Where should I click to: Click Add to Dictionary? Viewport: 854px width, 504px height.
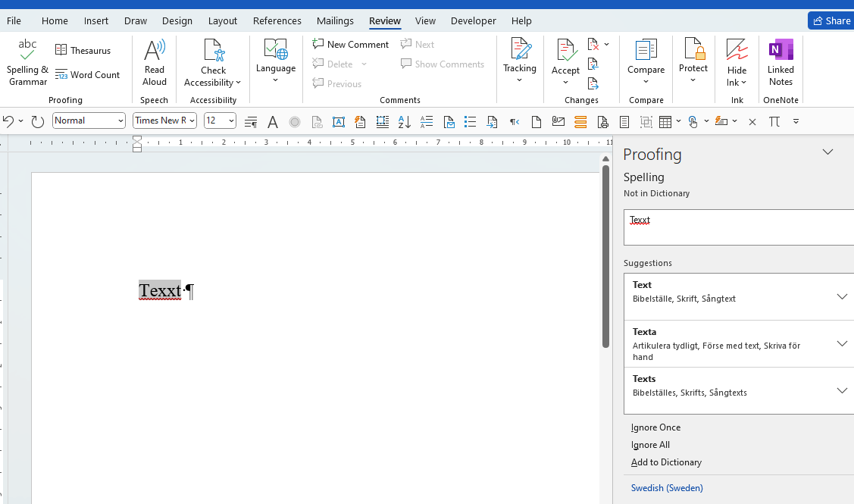[x=666, y=462]
